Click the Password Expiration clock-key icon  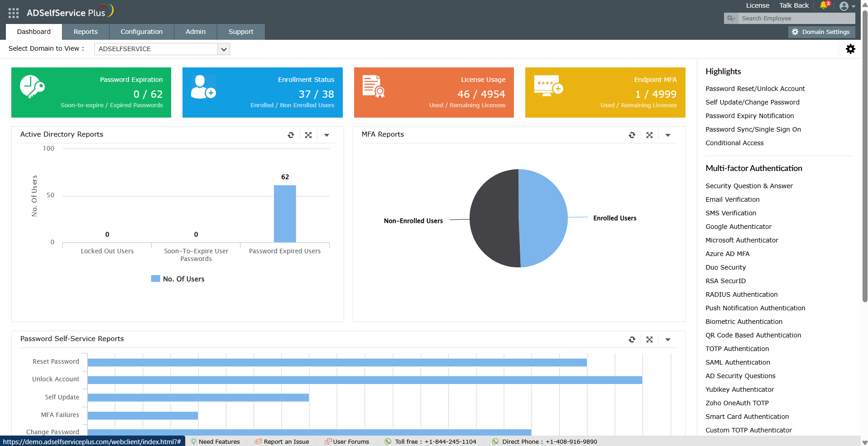pos(32,86)
